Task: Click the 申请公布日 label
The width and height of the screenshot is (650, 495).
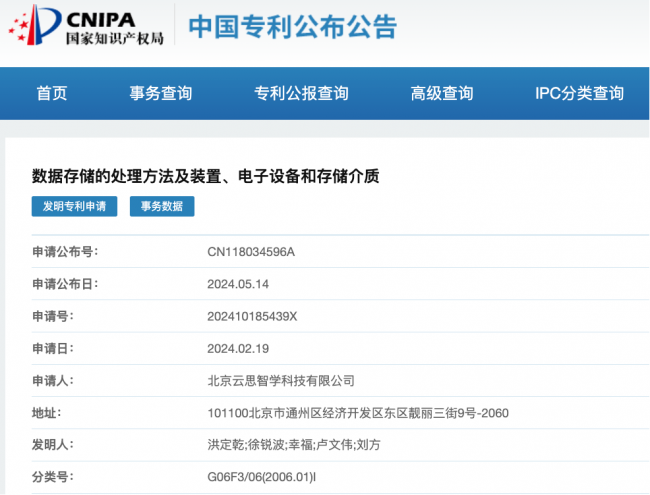Action: click(x=65, y=284)
